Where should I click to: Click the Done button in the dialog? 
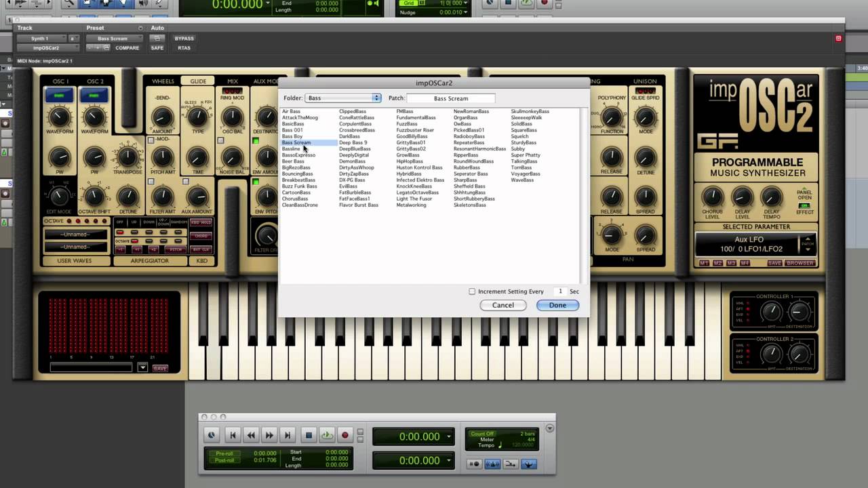coord(557,305)
